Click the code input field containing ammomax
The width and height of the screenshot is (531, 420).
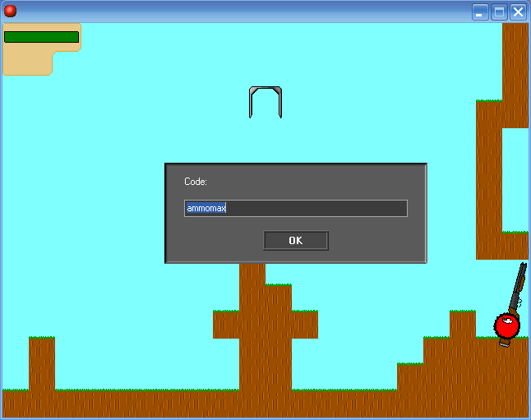click(296, 208)
